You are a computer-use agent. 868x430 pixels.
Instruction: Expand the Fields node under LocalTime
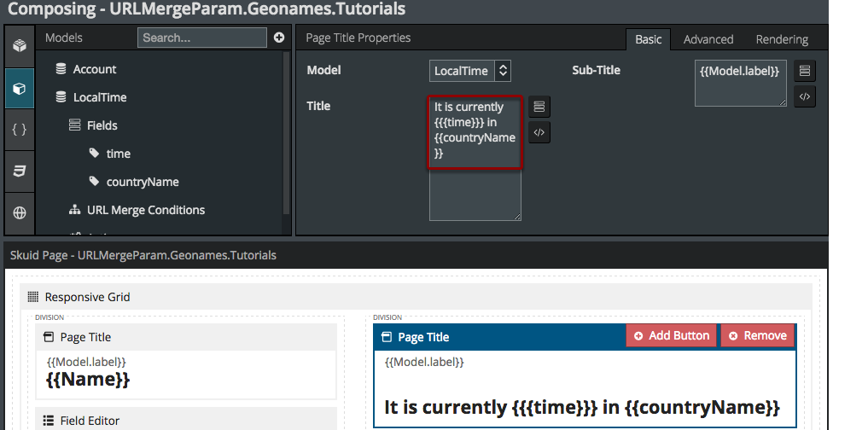[x=102, y=125]
